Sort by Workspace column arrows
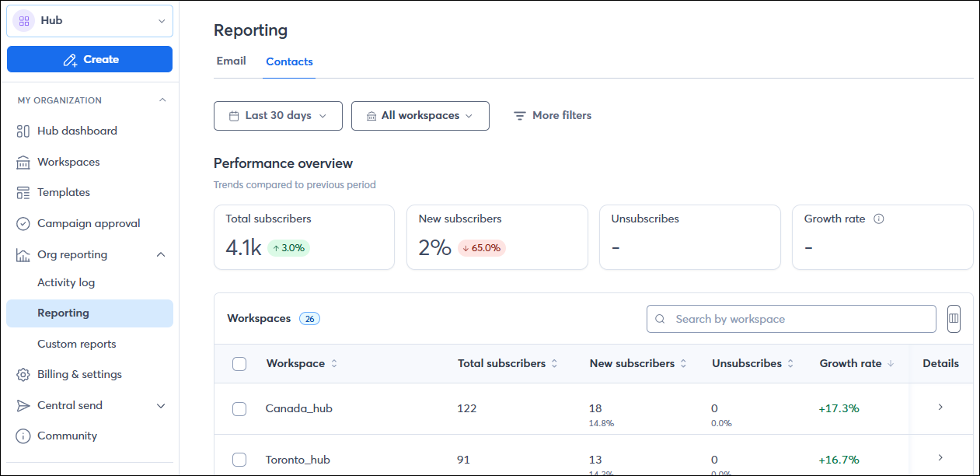 pyautogui.click(x=334, y=364)
